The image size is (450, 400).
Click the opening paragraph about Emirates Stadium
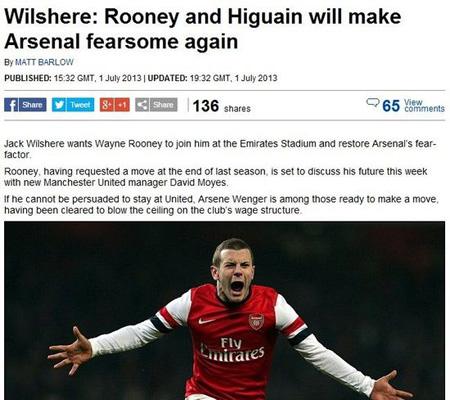pyautogui.click(x=220, y=149)
